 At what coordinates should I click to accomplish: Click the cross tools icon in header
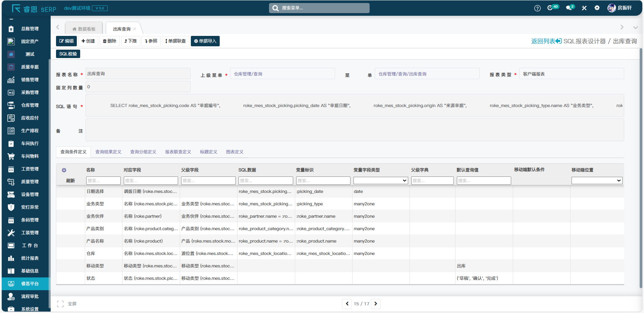pos(584,8)
